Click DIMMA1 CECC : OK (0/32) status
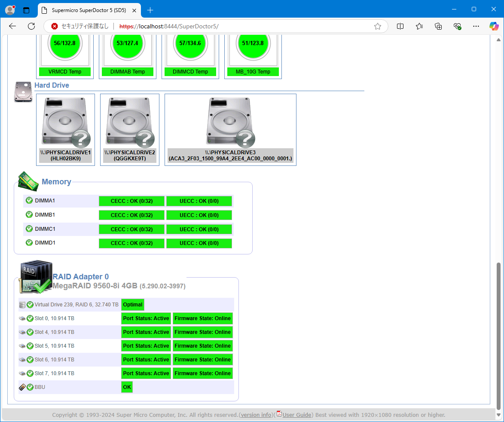Screen dimensions: 504x422 click(x=132, y=201)
